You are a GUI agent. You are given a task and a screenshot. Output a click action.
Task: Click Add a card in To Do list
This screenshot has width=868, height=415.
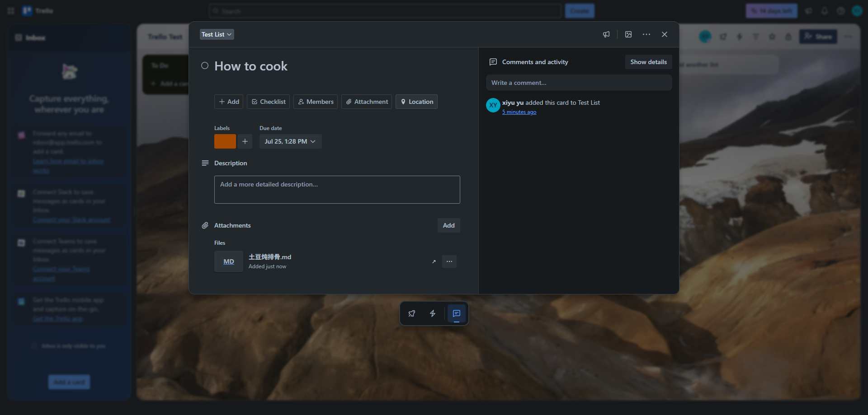click(170, 84)
